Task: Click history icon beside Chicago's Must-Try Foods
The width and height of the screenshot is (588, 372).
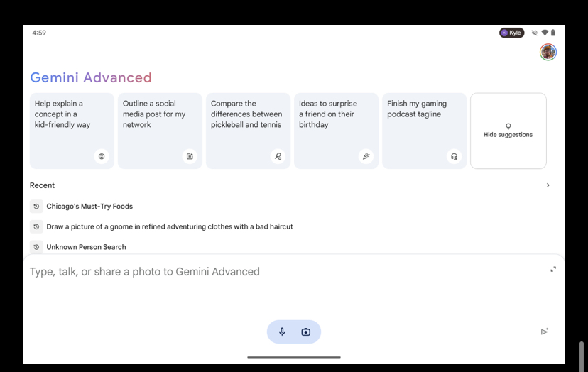Action: point(36,207)
